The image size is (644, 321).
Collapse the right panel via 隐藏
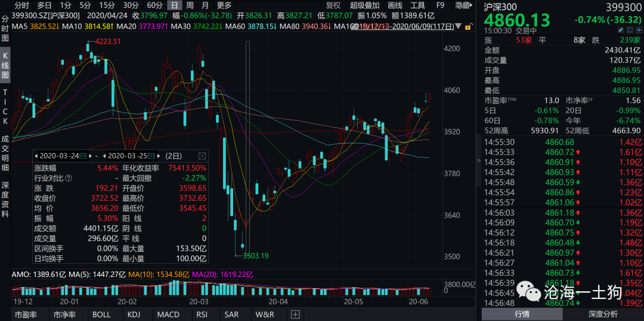[463, 5]
